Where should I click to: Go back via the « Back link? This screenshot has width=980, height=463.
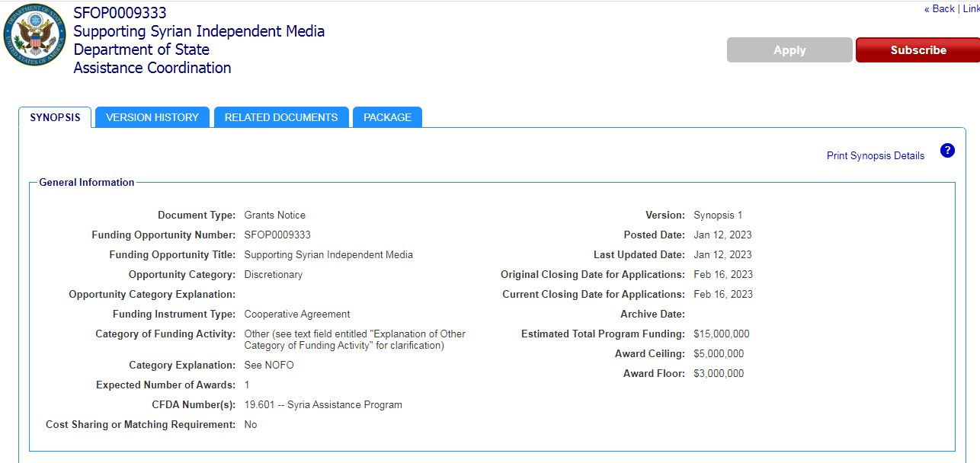coord(939,9)
